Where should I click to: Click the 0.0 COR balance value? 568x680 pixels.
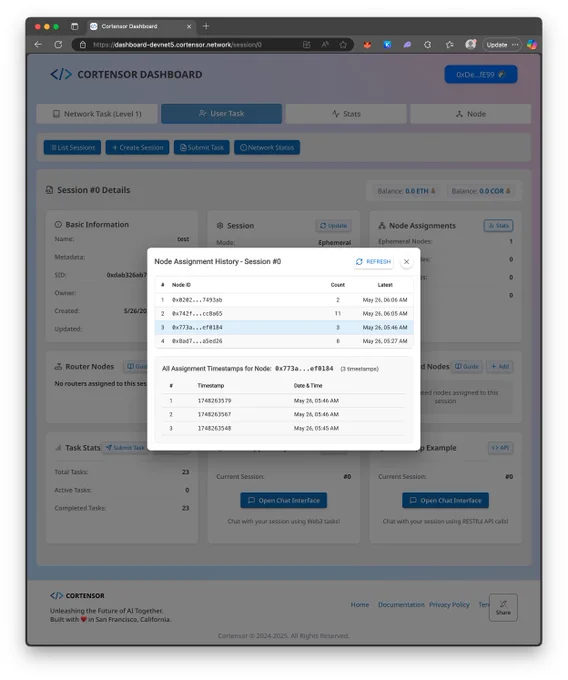coord(492,191)
